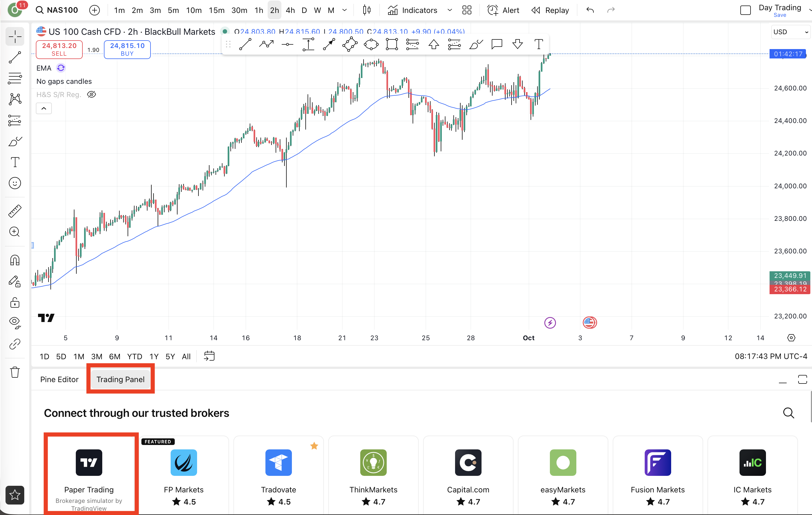Image resolution: width=812 pixels, height=515 pixels.
Task: Start bar Replay mode
Action: 550,10
